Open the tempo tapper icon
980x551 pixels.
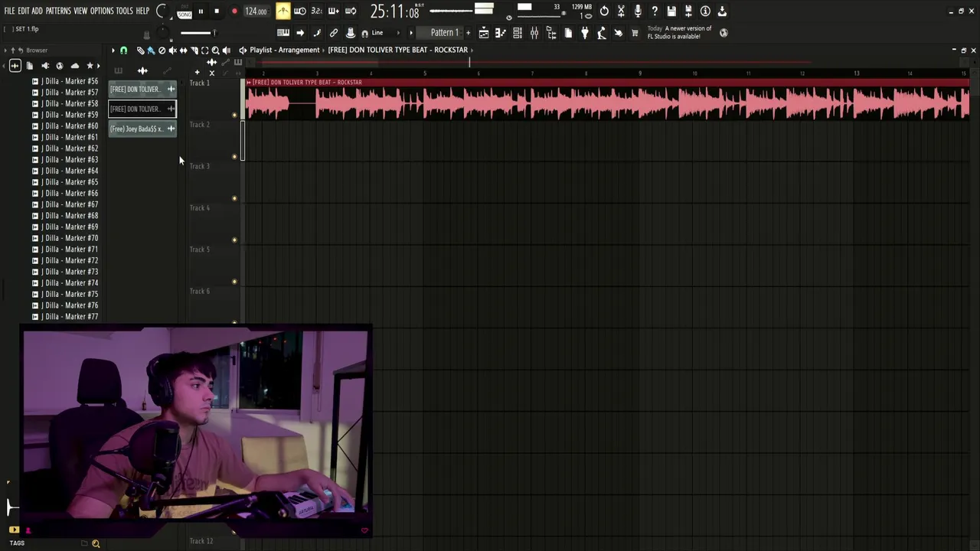[x=602, y=33]
